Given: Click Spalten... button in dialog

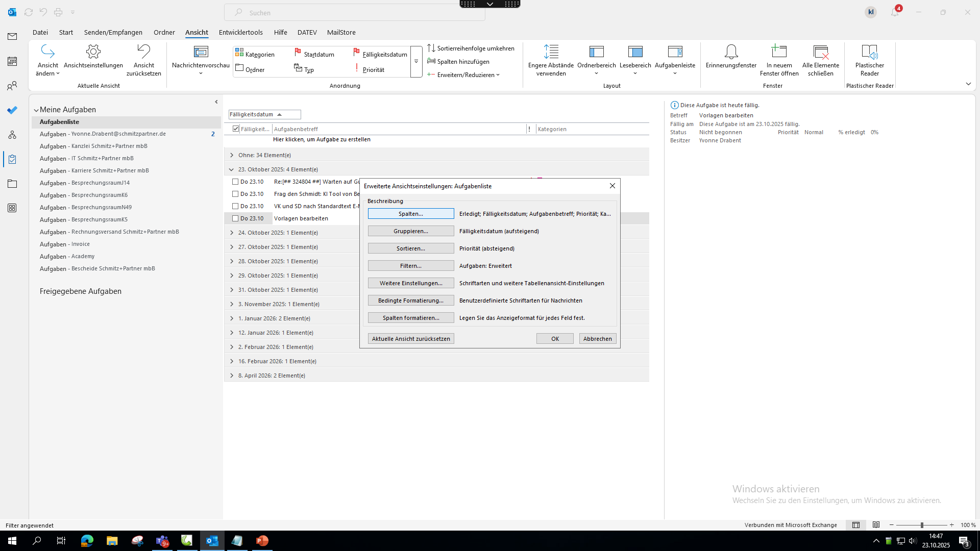Looking at the screenshot, I should 411,214.
